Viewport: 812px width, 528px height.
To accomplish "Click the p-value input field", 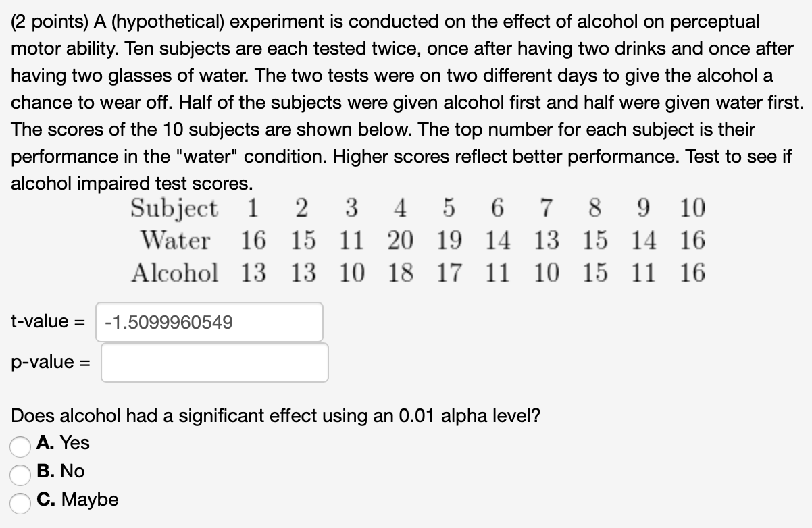I will tap(215, 363).
